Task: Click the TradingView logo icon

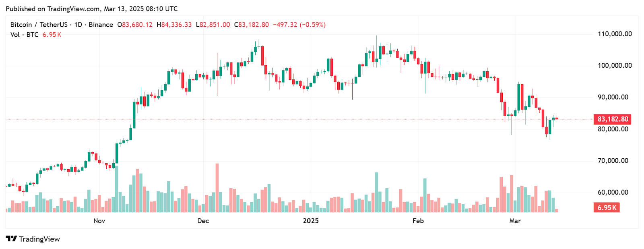Action: tap(11, 239)
